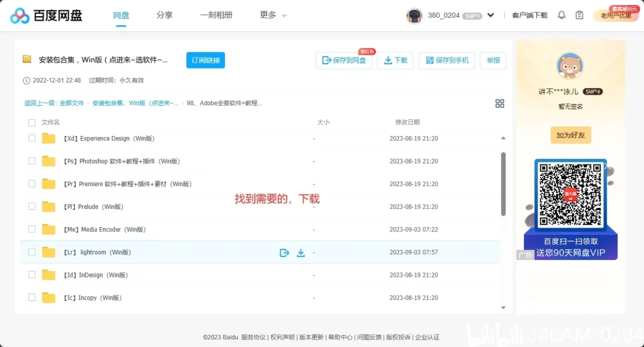Click the Xd Experience Design folder icon

49,139
